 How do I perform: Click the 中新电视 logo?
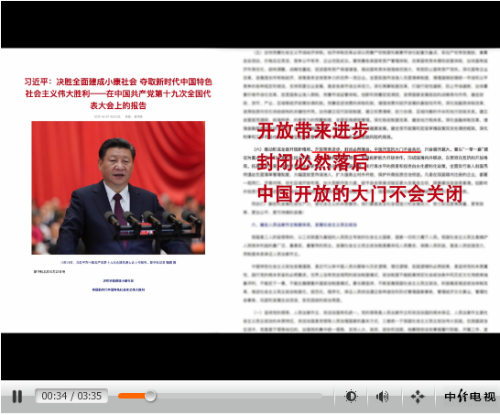point(470,396)
